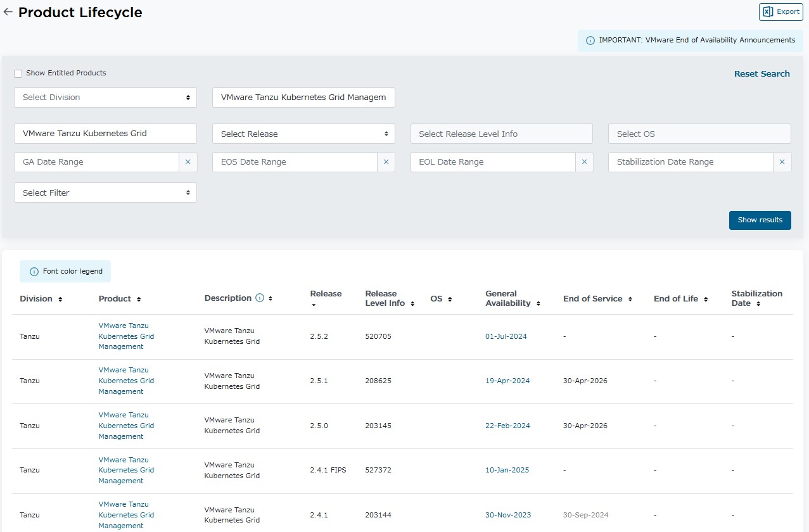
Task: Click the Select OS field
Action: click(699, 134)
